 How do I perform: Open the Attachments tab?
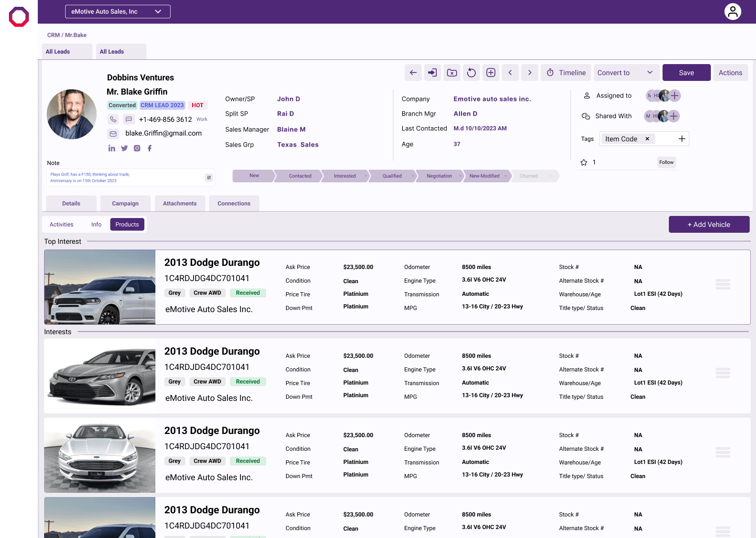click(180, 203)
